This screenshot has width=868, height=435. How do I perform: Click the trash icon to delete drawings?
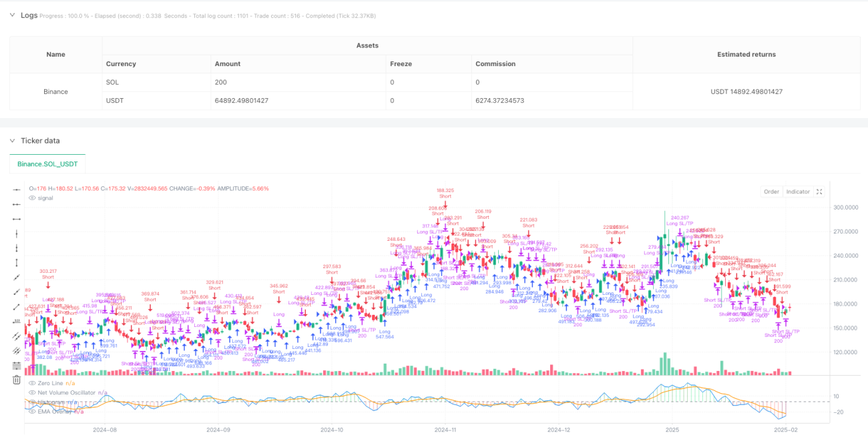[17, 380]
